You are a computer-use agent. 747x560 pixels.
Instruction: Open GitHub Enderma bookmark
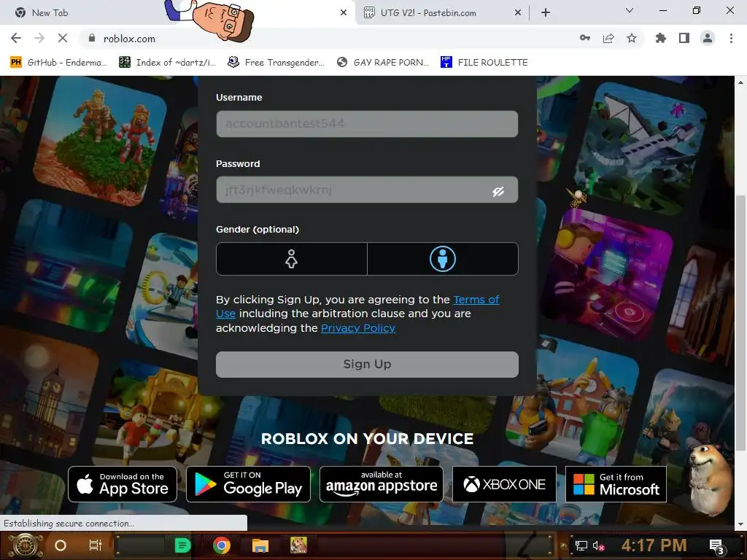pyautogui.click(x=58, y=63)
